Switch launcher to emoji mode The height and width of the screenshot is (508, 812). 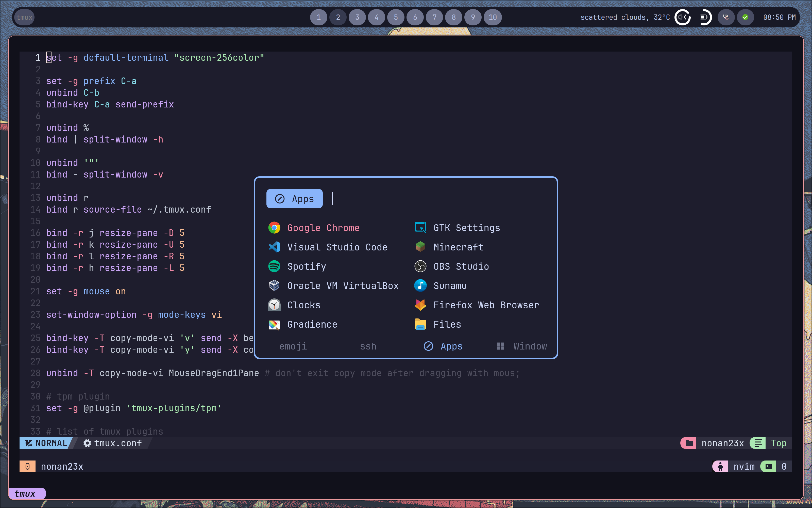[293, 346]
